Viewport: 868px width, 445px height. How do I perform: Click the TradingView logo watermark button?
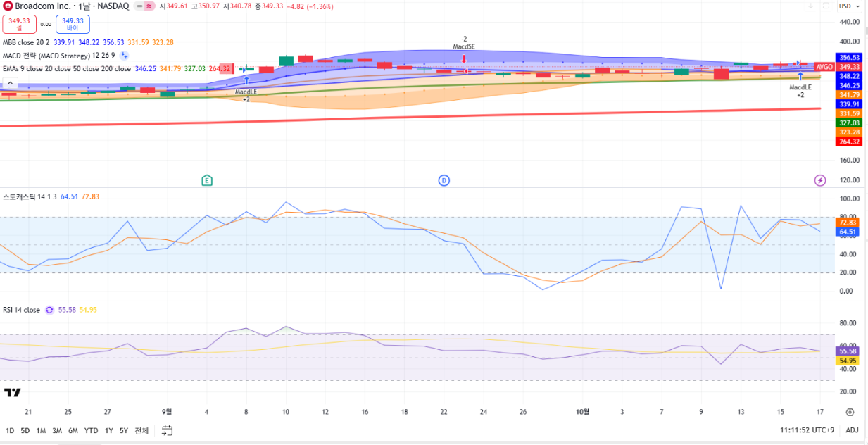coord(11,392)
